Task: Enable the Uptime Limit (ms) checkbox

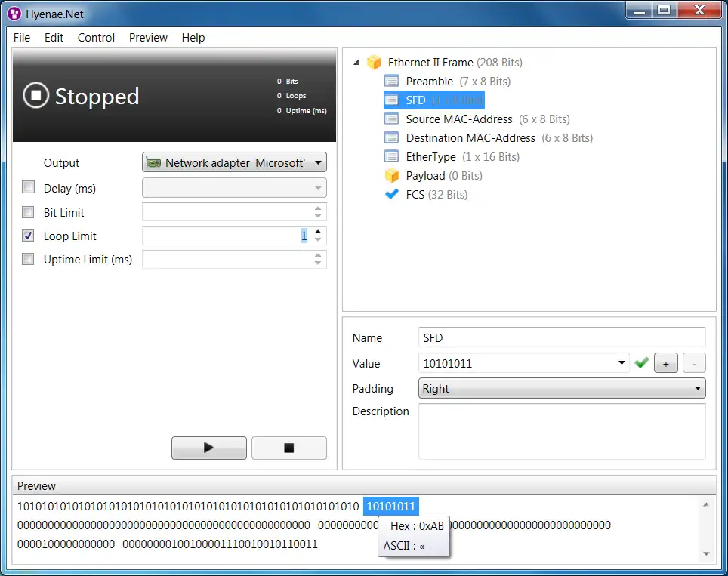Action: [x=29, y=259]
